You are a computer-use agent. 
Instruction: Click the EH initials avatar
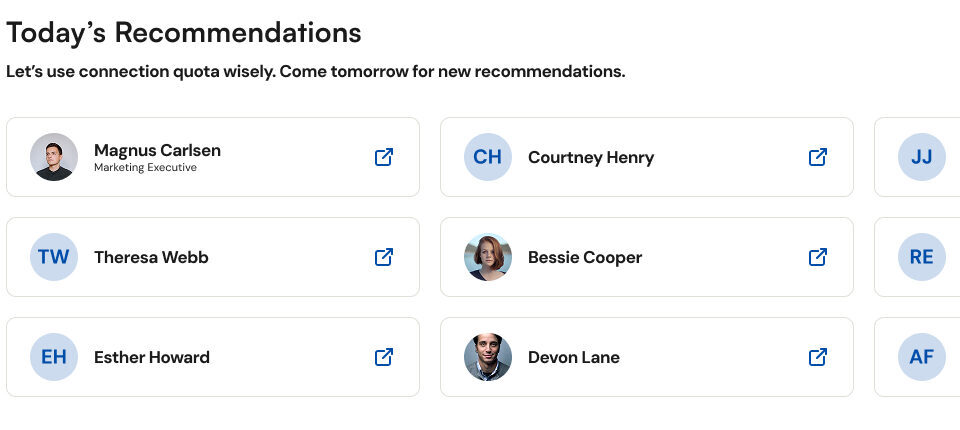[x=54, y=357]
